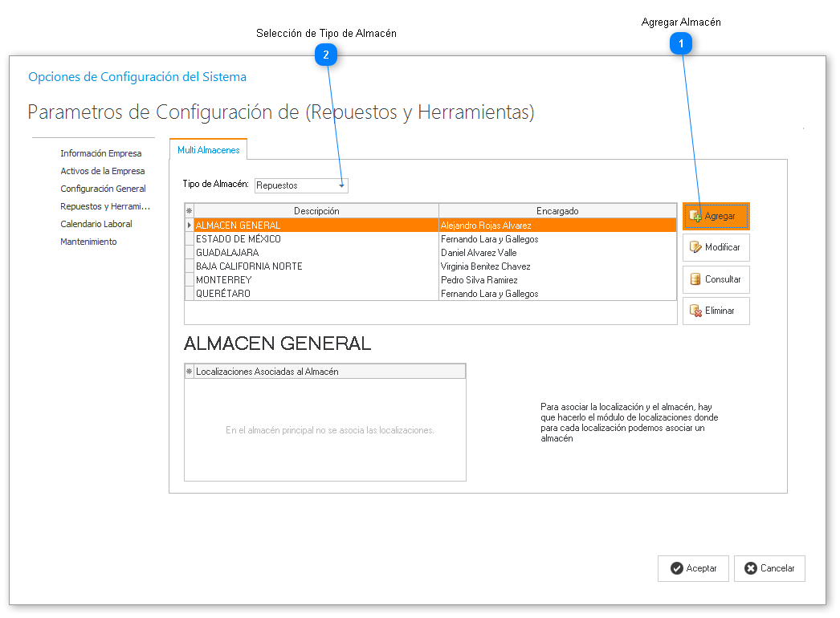Click the Modificar pencil icon
The width and height of the screenshot is (840, 618).
pos(695,247)
